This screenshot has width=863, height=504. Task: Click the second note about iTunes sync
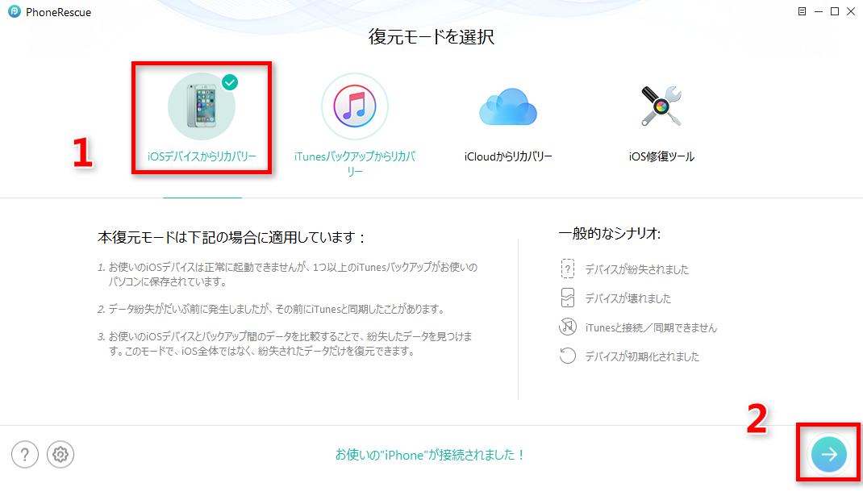coord(272,309)
